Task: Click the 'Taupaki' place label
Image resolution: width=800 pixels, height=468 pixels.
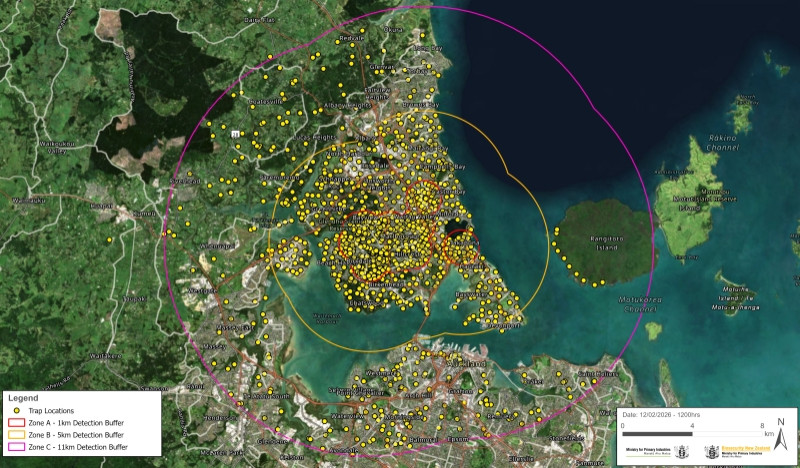Action: (135, 299)
